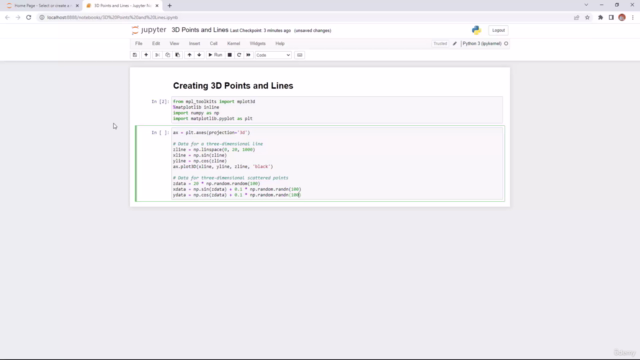Open the command palette keyboard icon
Viewport: 640px width, 360px height.
click(300, 55)
